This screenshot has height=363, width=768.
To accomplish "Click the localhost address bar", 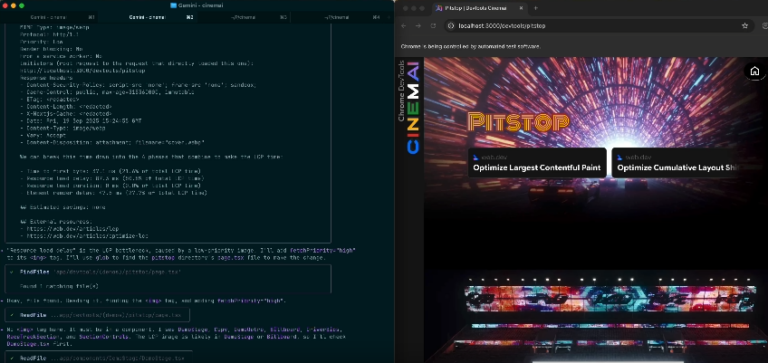I will 598,25.
